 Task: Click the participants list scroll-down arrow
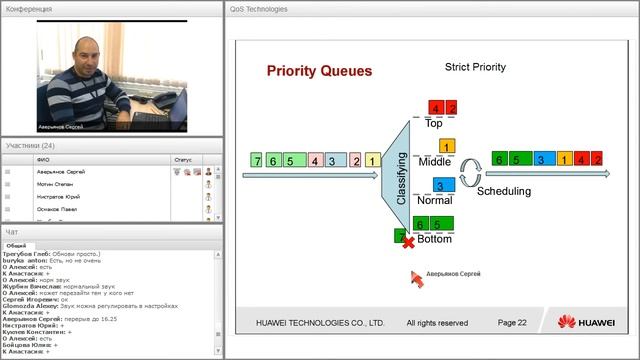[218, 218]
